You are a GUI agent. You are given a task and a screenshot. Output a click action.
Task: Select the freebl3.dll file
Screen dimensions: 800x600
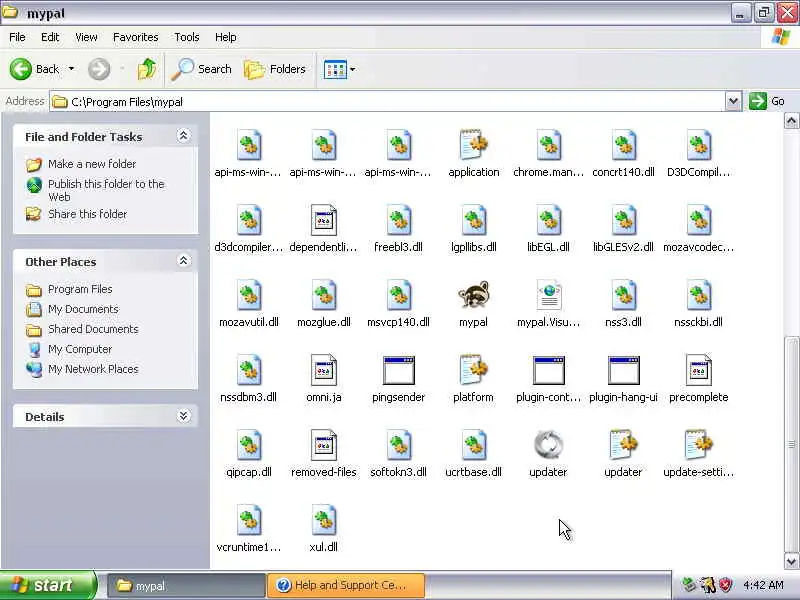398,219
